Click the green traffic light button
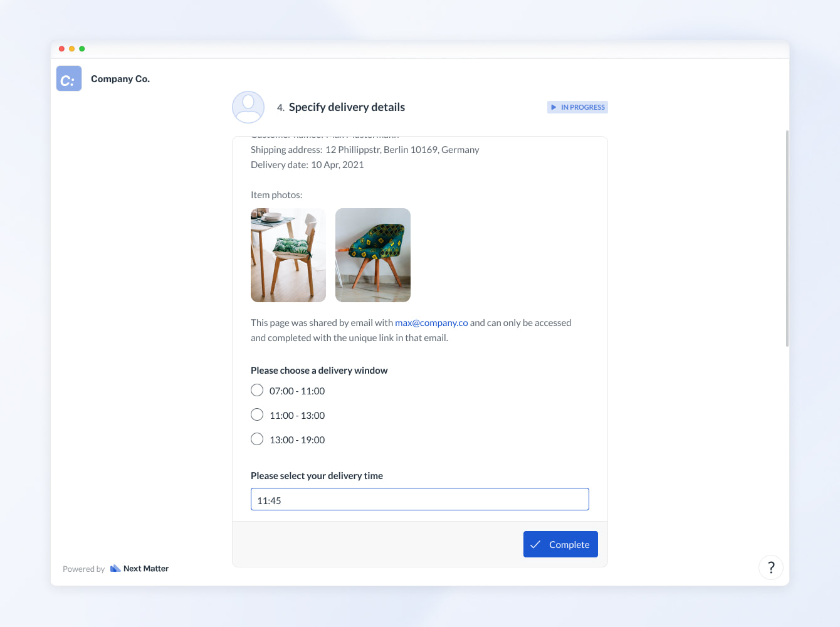840x627 pixels. (81, 48)
